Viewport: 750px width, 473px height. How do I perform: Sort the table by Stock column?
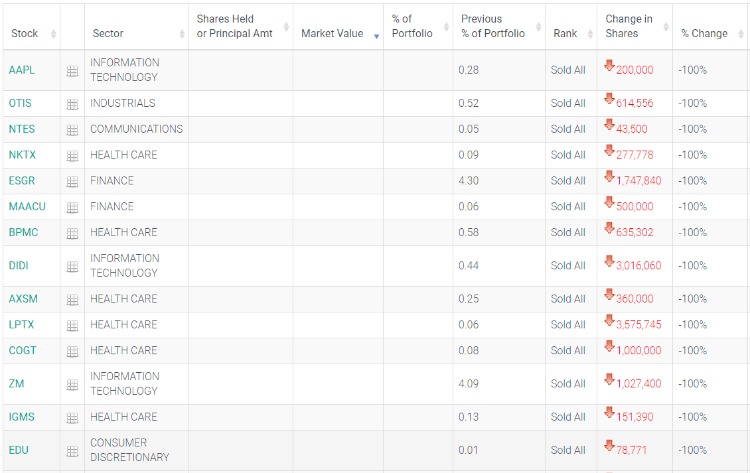click(x=32, y=27)
